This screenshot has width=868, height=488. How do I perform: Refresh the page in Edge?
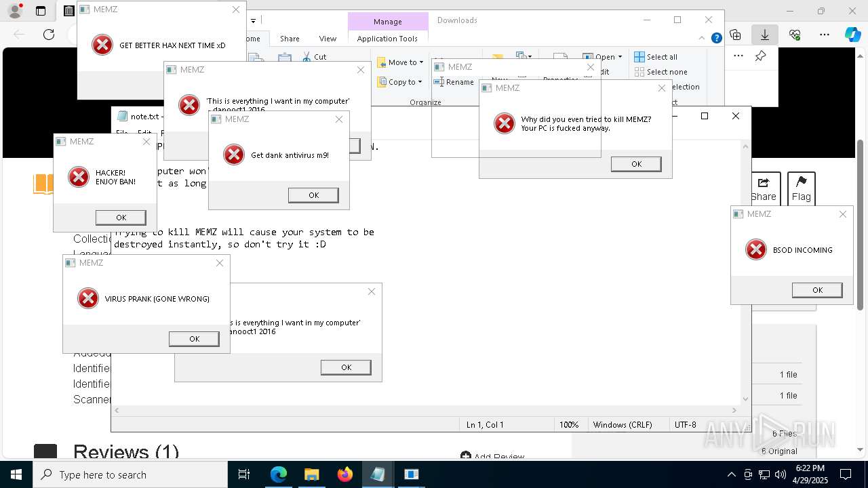[49, 35]
